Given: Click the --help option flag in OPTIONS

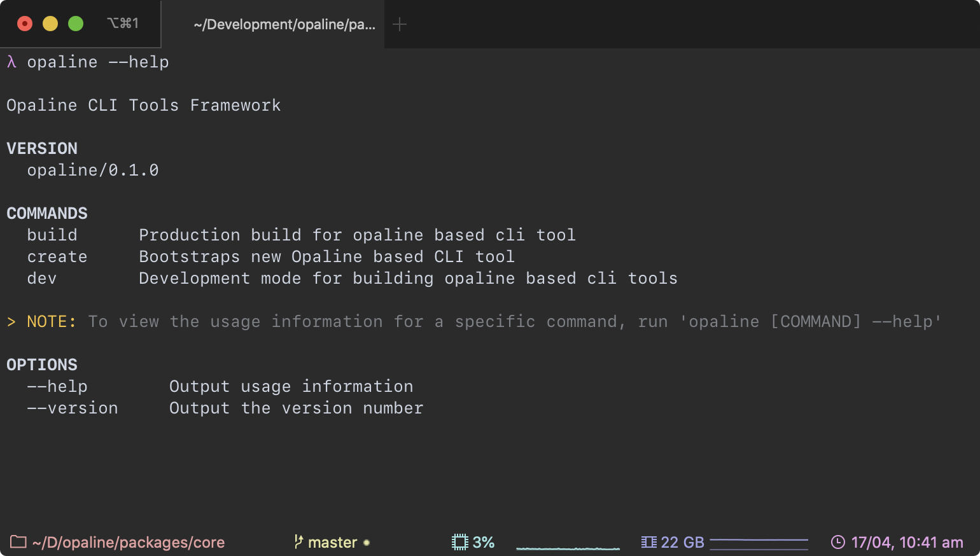Looking at the screenshot, I should 57,386.
